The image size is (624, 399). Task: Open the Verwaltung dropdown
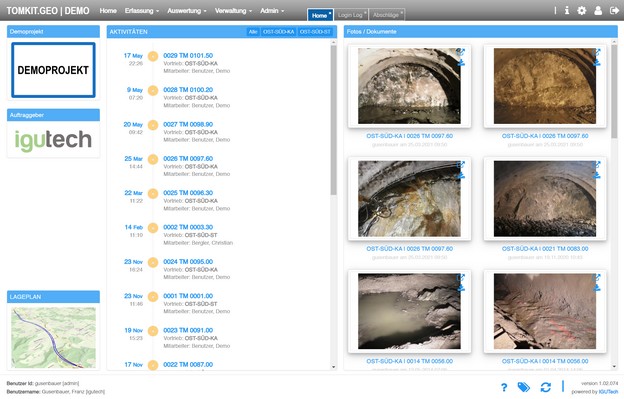(x=233, y=11)
